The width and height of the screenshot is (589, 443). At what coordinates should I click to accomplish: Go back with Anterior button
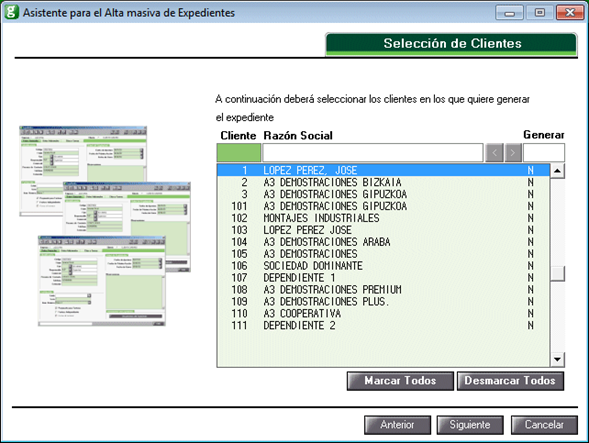(397, 425)
